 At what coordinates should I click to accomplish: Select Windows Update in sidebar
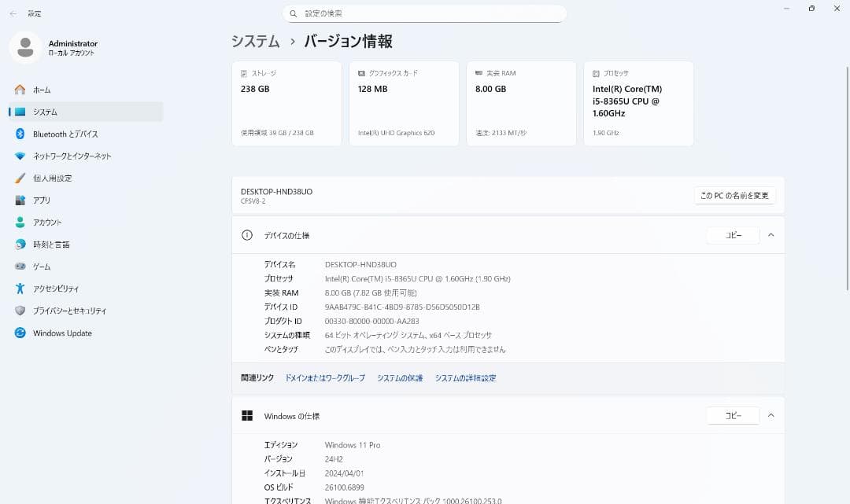tap(86, 333)
